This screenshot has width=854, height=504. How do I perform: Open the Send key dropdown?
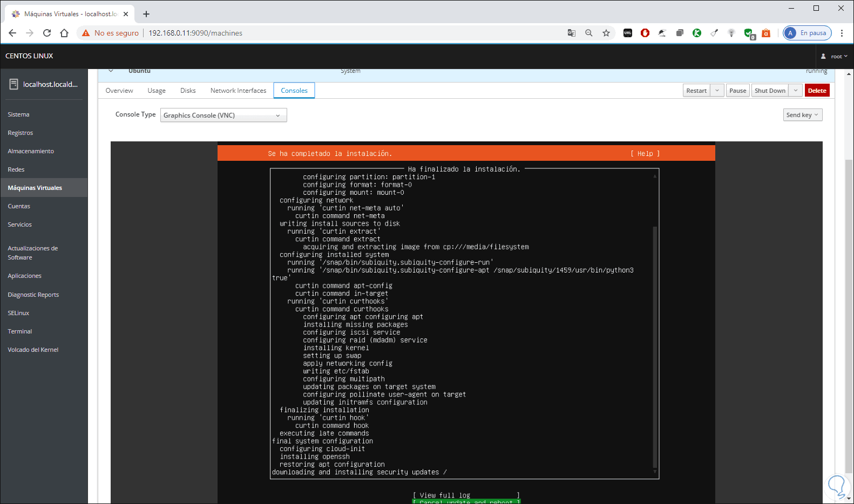tap(803, 115)
